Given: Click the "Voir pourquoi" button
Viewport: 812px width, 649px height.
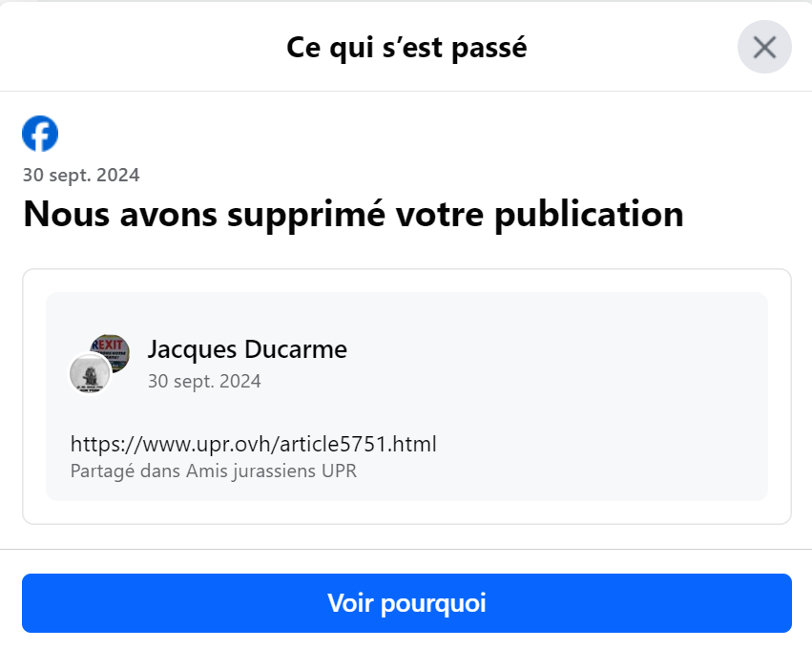Looking at the screenshot, I should pos(406,603).
